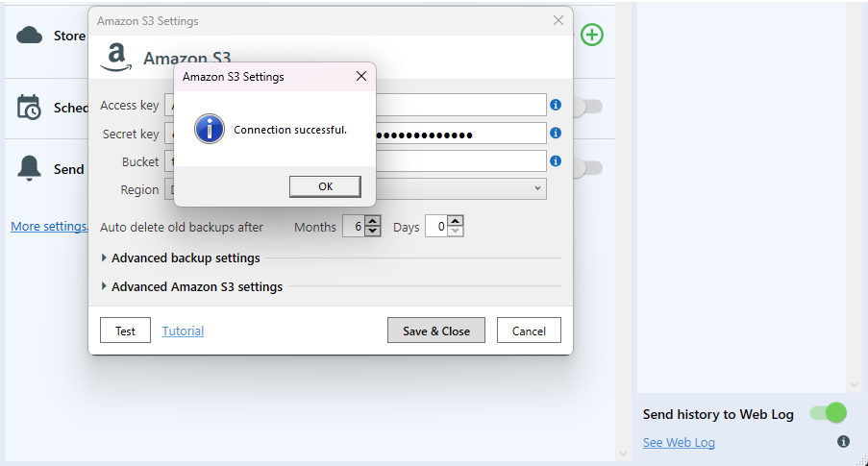This screenshot has width=868, height=466.
Task: Click the Connection successful message text
Action: click(x=290, y=130)
